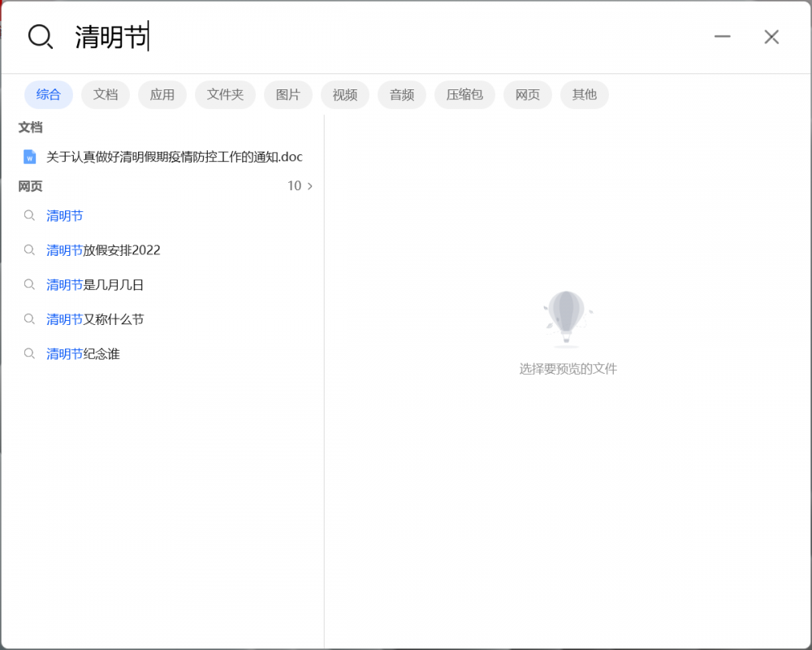
Task: Select the 其他 filter tab
Action: click(584, 95)
